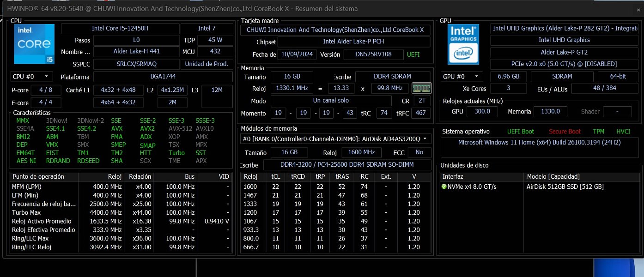Screen dimensions: 644x277
Task: Click the 6.96 GB GPU memory value
Action: (x=508, y=76)
